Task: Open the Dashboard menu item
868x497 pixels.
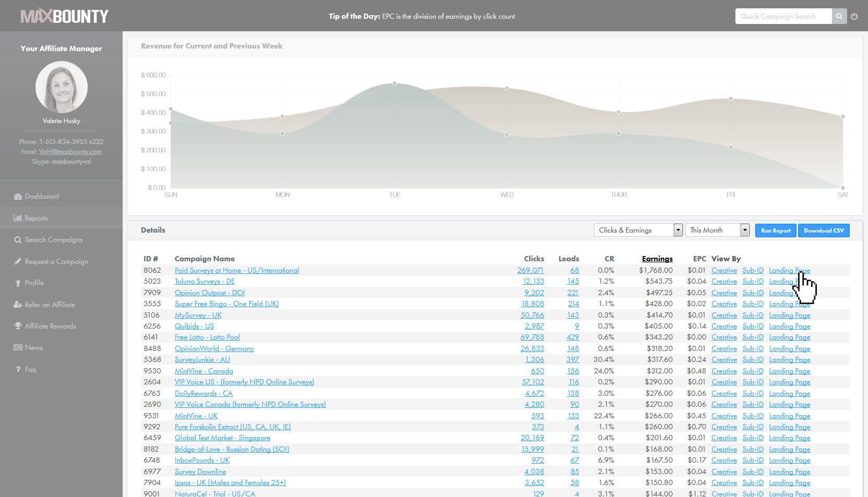Action: (42, 197)
